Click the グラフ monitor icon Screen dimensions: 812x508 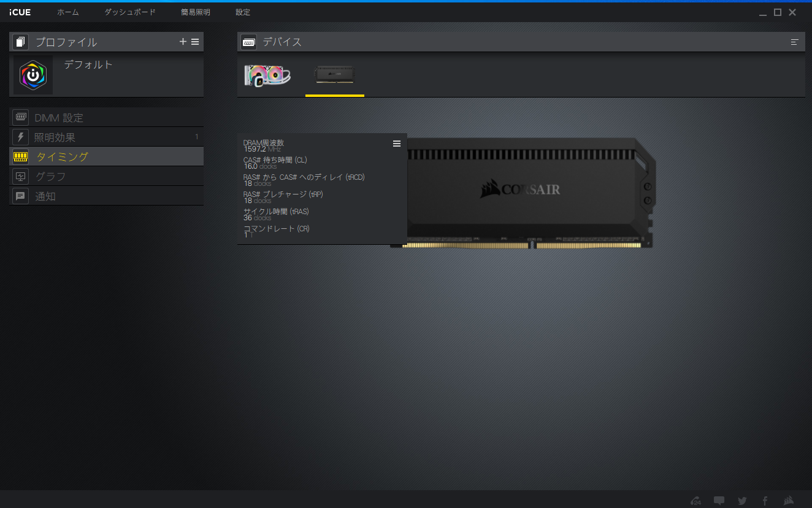20,176
